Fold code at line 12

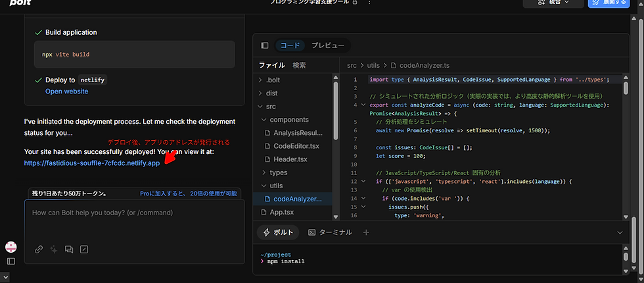363,181
